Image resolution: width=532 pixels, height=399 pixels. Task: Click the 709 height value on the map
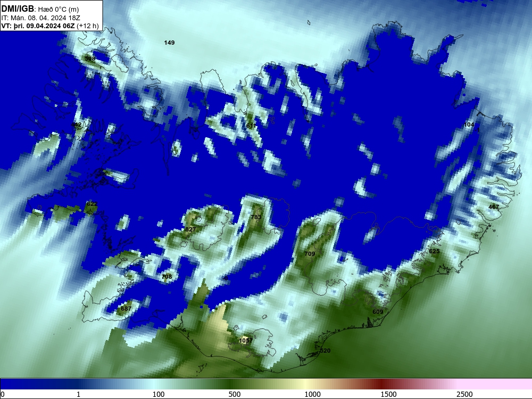coord(310,253)
